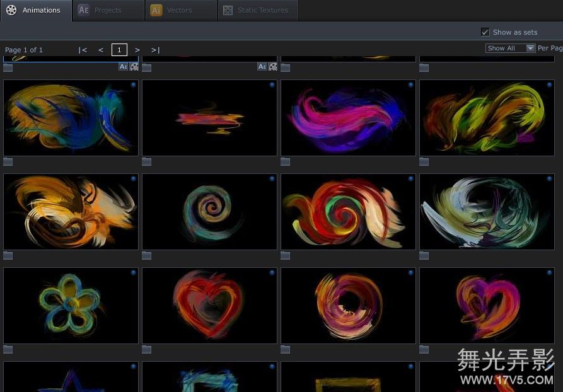Pick the pink-magenta heart thumbnail
Viewport: 563px width, 392px height.
pos(487,306)
